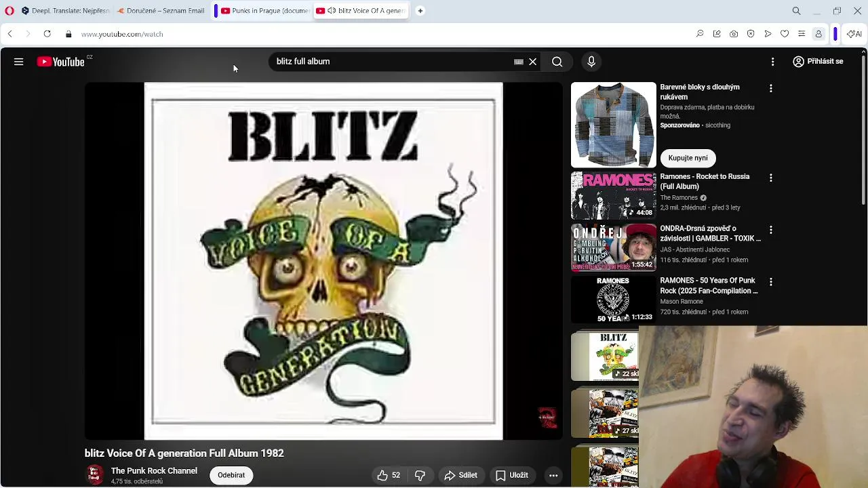Open the sponsored shirt ad thumbnail
This screenshot has height=488, width=868.
point(614,125)
